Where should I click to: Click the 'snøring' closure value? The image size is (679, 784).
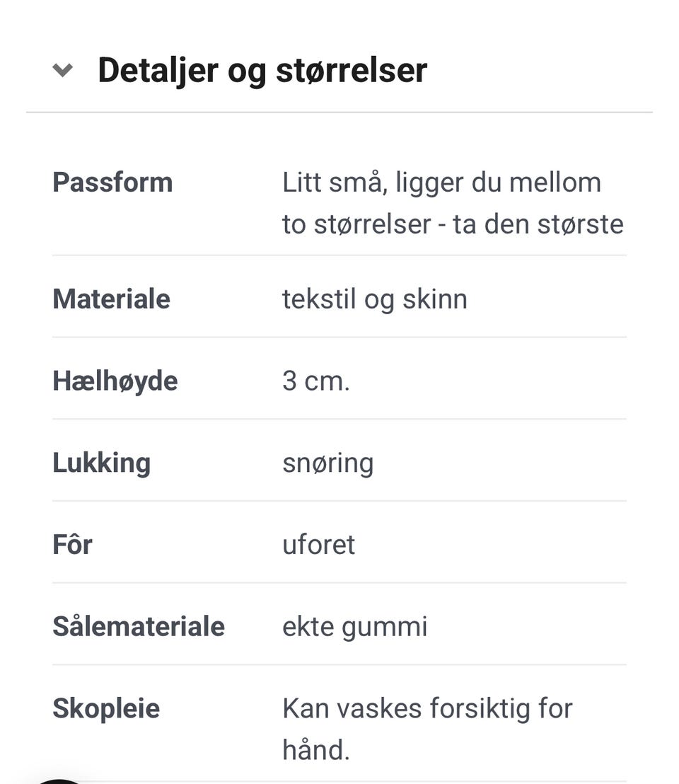(327, 464)
